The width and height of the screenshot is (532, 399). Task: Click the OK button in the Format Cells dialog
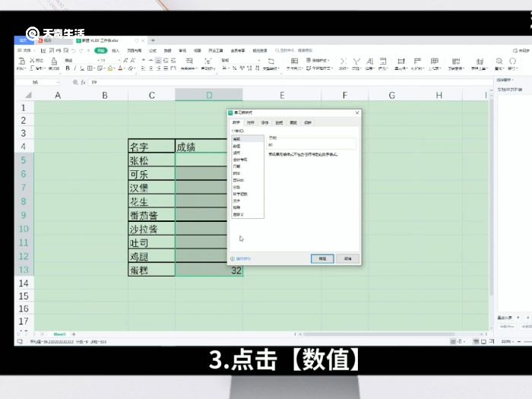tap(322, 258)
